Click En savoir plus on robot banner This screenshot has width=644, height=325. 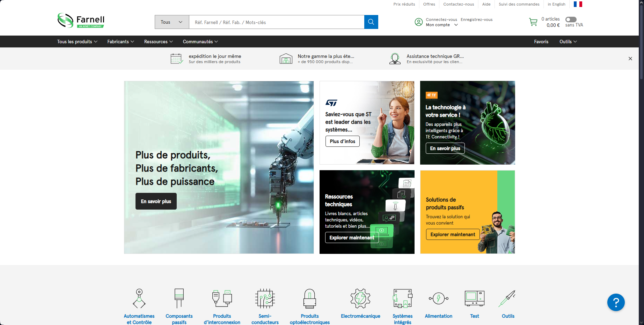156,201
